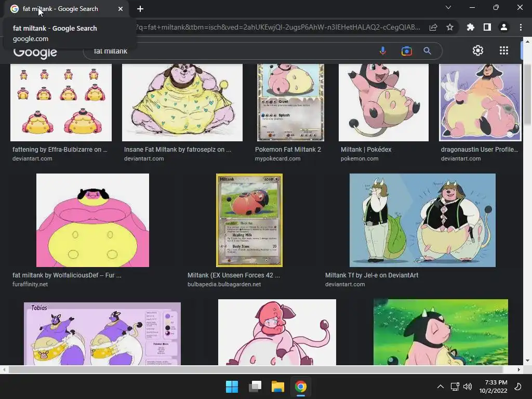Screen dimensions: 532x399
Task: Open the volume speaker tray icon
Action: 468,387
